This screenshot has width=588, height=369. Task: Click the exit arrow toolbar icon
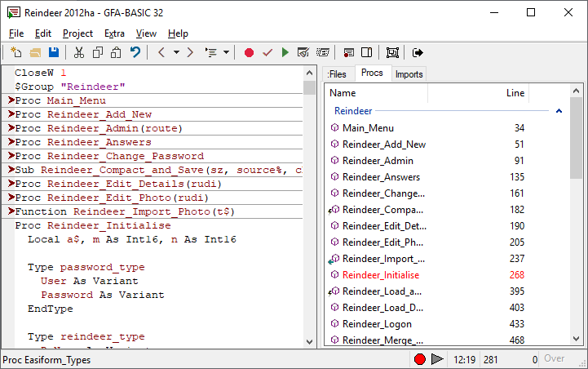[418, 52]
